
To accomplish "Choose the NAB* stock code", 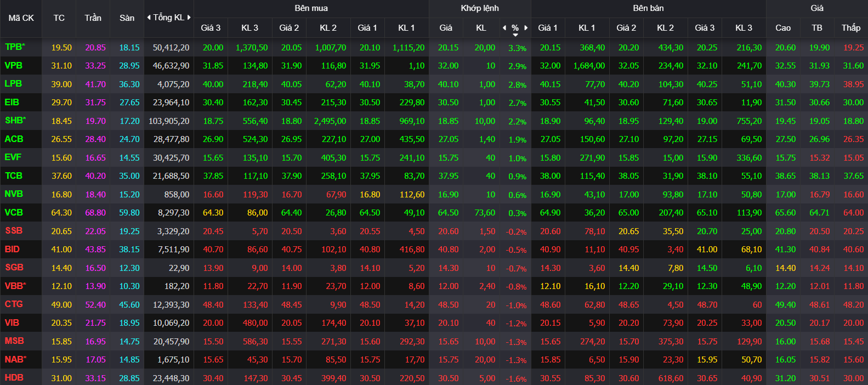I will [15, 360].
